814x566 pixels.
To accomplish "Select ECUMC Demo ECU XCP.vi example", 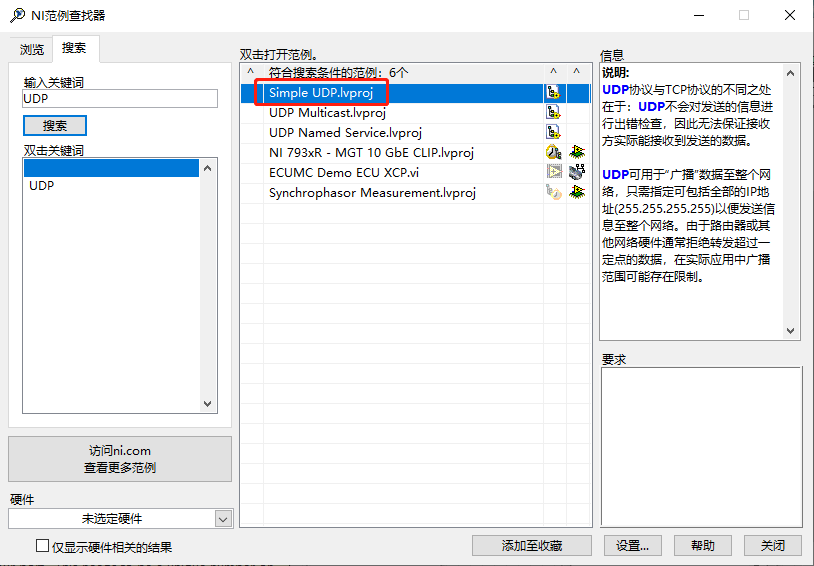I will coord(344,172).
